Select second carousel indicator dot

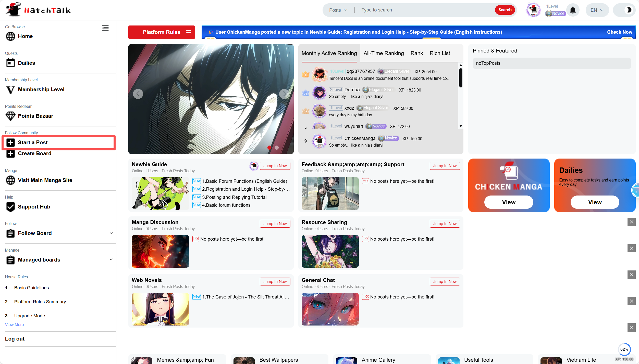pyautogui.click(x=277, y=148)
